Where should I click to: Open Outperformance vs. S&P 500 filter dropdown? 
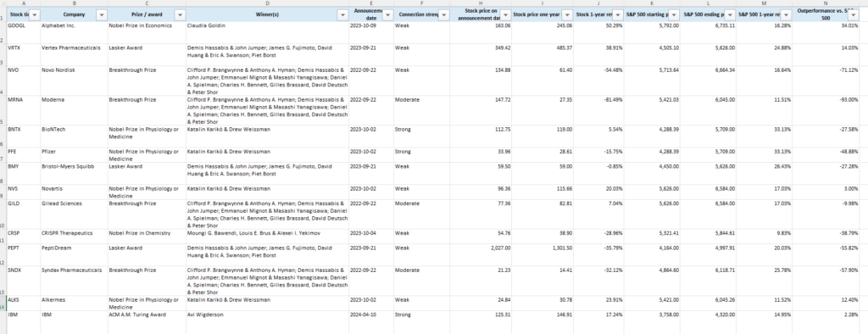853,15
